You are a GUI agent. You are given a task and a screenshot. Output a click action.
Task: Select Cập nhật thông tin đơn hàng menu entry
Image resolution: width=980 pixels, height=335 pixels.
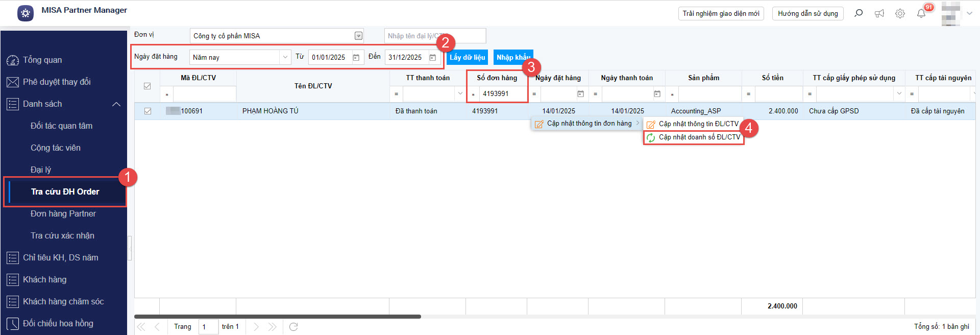coord(586,124)
